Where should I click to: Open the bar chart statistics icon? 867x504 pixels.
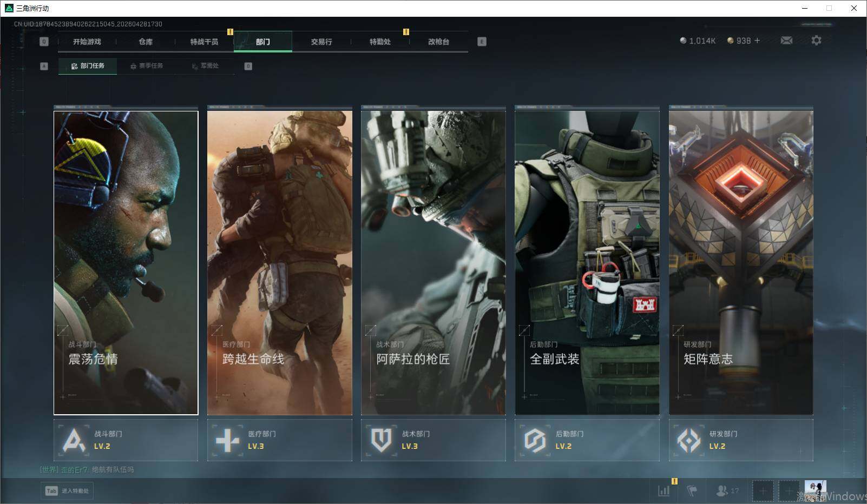664,490
